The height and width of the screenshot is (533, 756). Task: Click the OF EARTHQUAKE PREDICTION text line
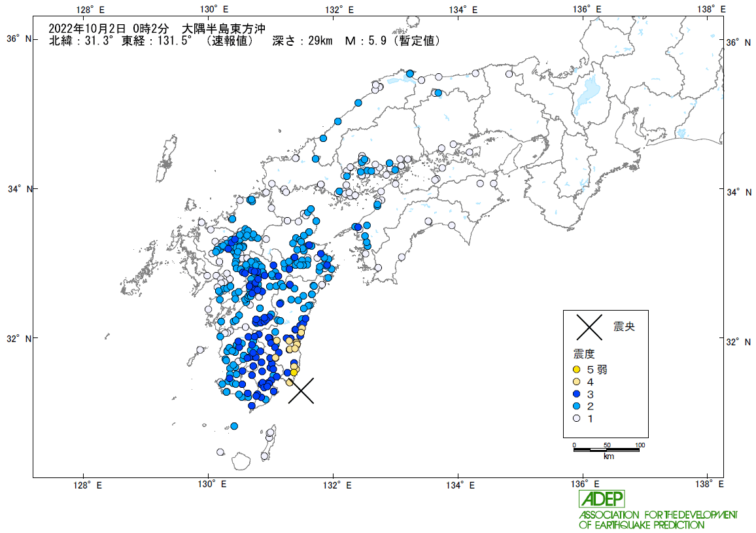pos(642,524)
